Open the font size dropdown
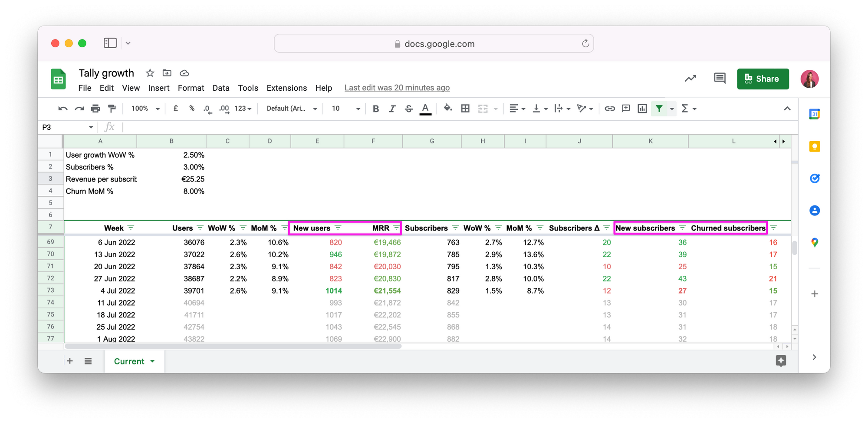 pyautogui.click(x=345, y=109)
